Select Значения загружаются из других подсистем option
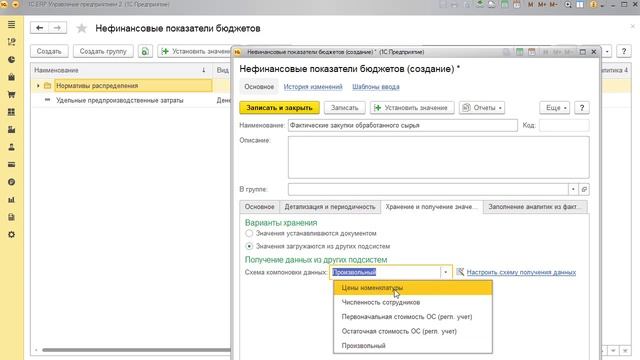 point(249,246)
